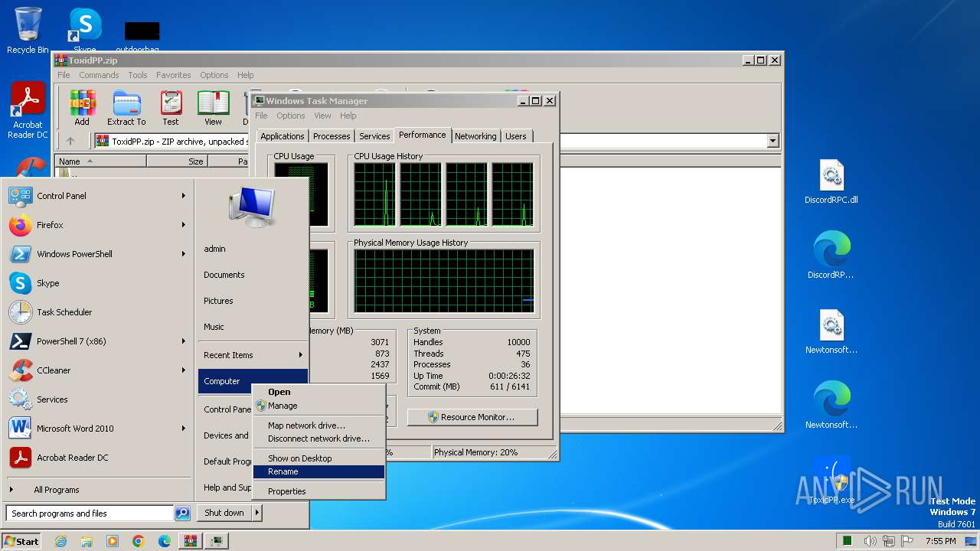The width and height of the screenshot is (980, 551).
Task: Open WinRAR Commands menu
Action: [x=99, y=75]
